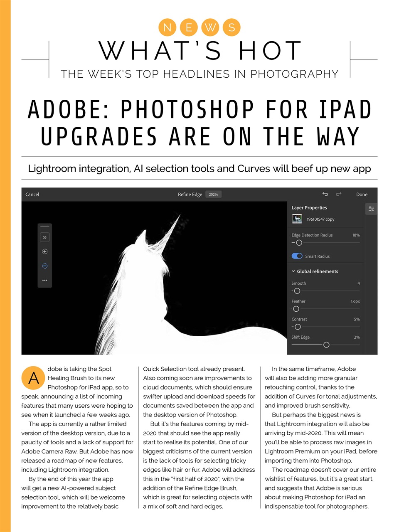Tap the brush size 55 indicator
399x532 pixels.
point(44,237)
